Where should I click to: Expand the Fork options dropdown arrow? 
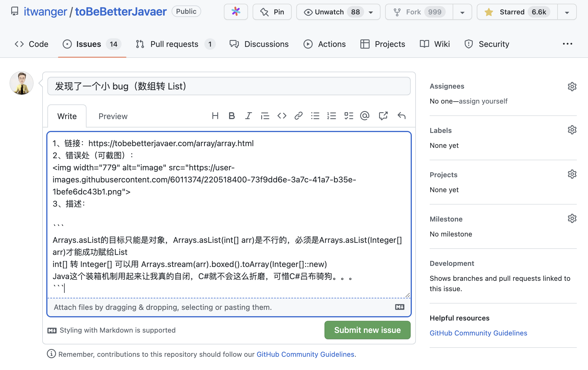[462, 12]
